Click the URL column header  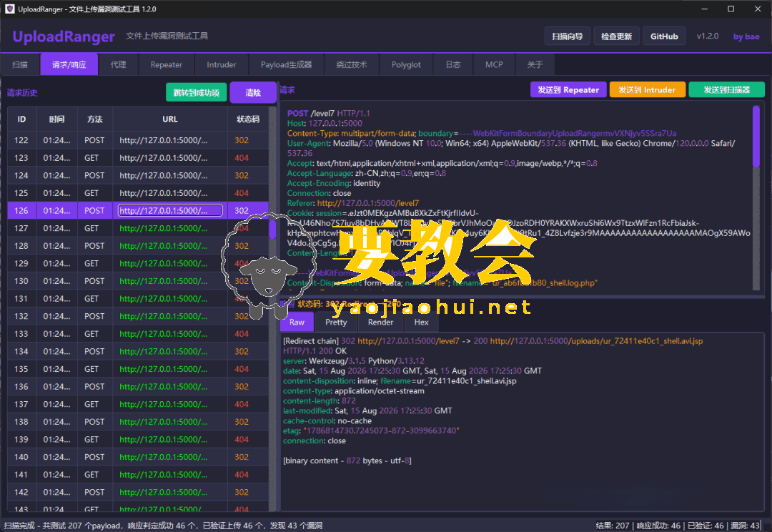pos(170,119)
